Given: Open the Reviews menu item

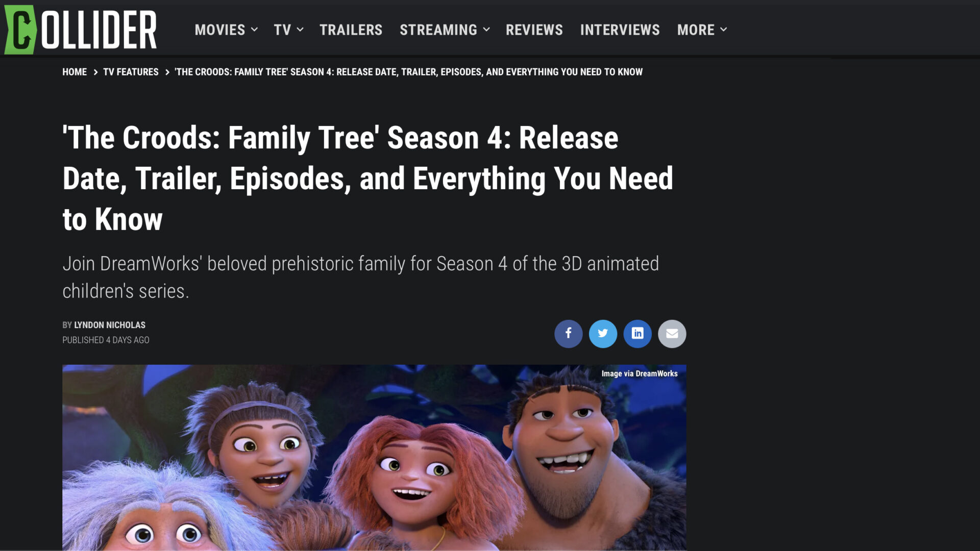Looking at the screenshot, I should [x=534, y=30].
